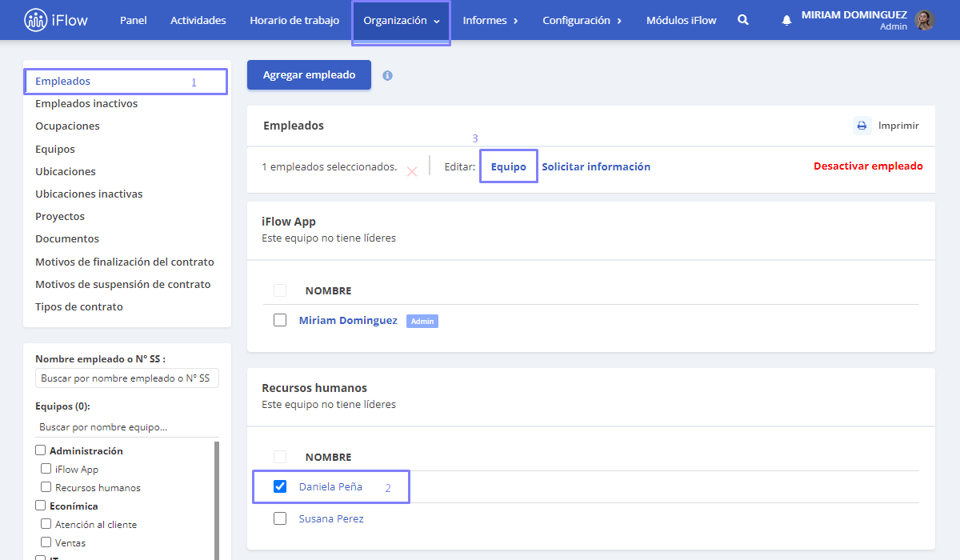Go to the Panel menu item
The image size is (960, 560).
point(134,21)
